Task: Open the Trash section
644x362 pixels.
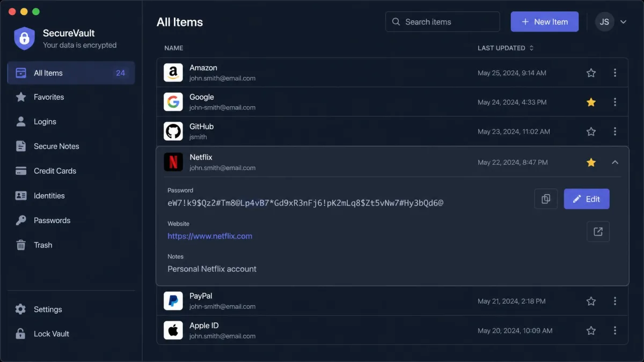Action: coord(71,245)
